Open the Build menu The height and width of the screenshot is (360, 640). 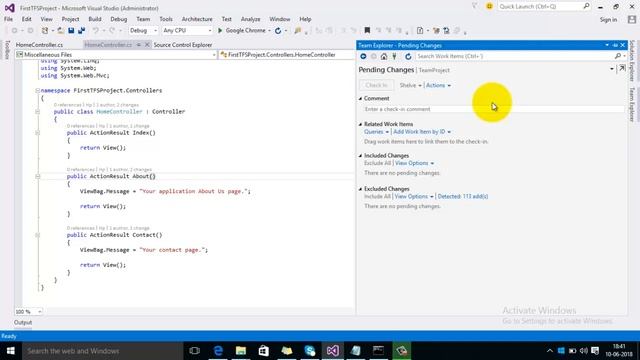point(95,19)
